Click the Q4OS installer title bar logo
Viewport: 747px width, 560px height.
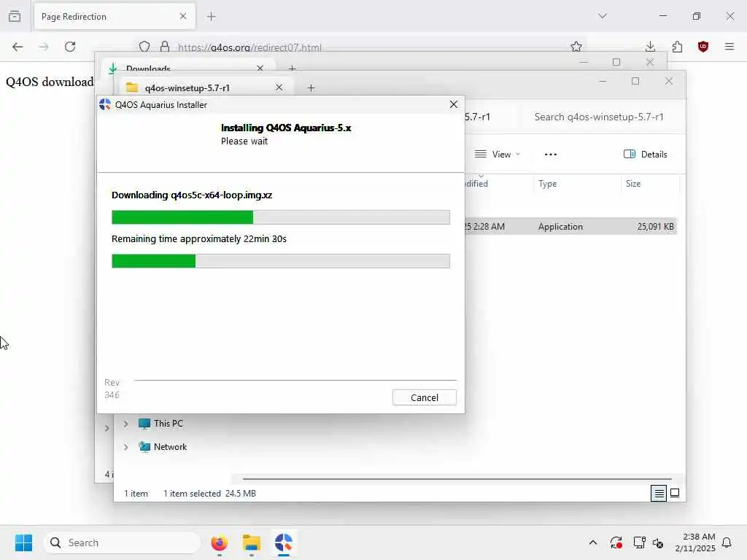[105, 105]
